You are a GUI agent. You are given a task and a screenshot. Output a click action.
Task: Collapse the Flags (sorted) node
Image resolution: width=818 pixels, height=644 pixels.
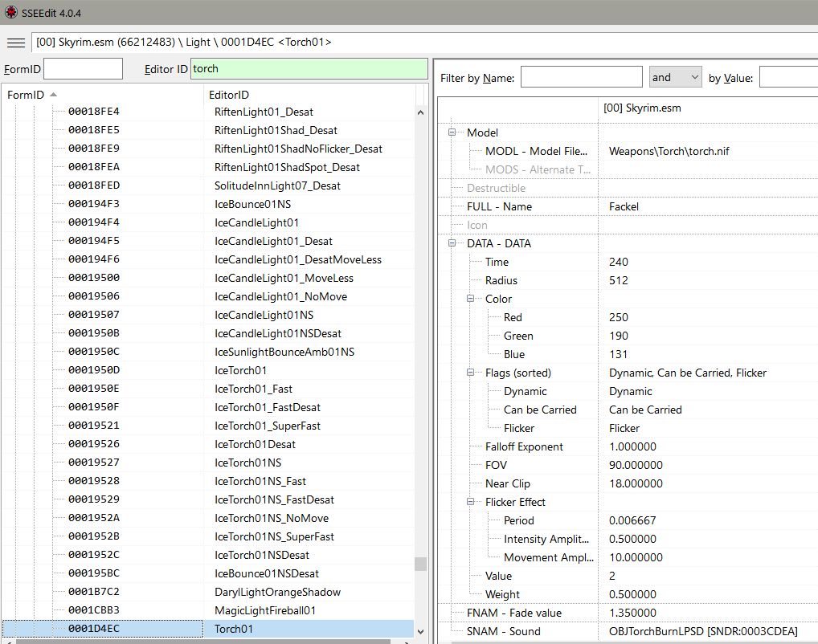471,373
